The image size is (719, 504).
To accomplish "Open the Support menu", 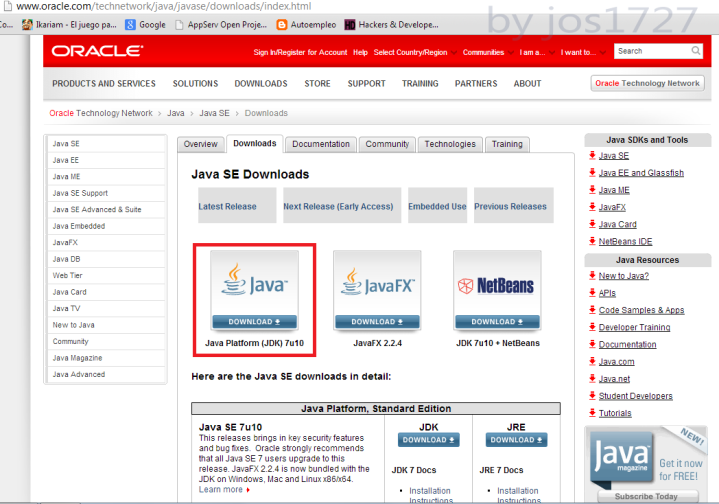I will tap(366, 83).
